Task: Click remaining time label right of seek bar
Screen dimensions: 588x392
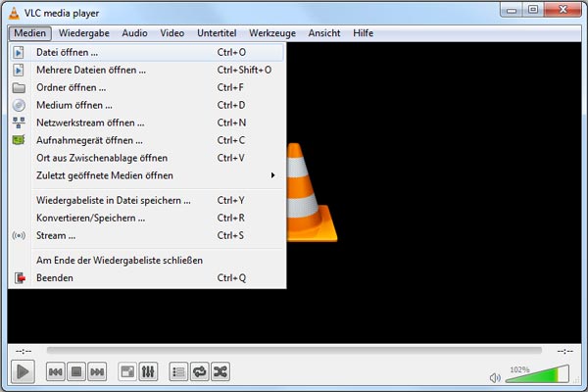Action: click(565, 351)
